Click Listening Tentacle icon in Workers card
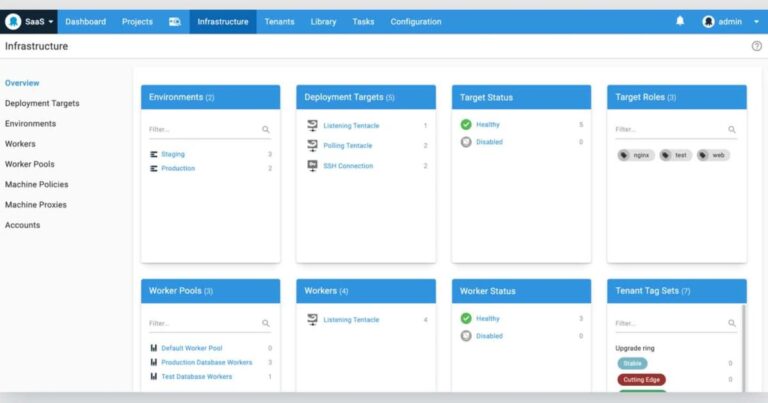 [x=312, y=319]
